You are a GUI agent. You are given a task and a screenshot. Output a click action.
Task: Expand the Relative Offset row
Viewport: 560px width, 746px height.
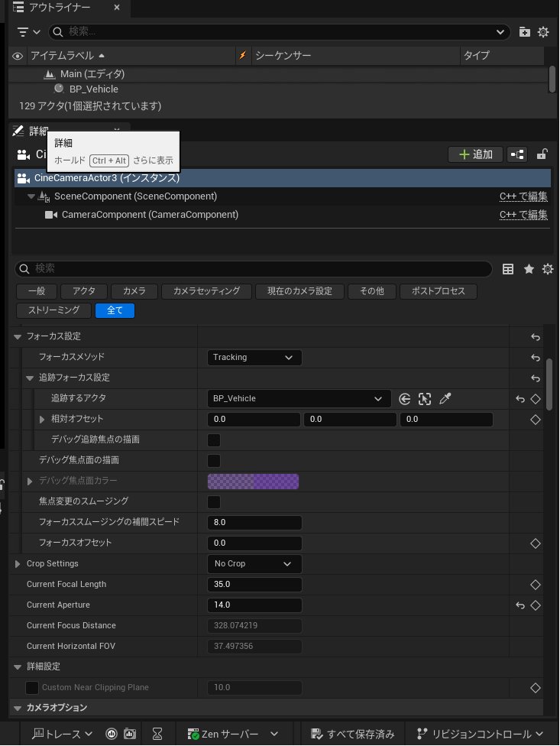point(42,420)
